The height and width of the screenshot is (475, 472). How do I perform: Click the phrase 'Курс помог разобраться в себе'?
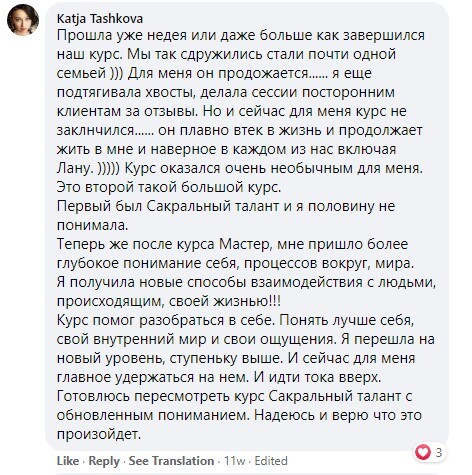tap(166, 320)
